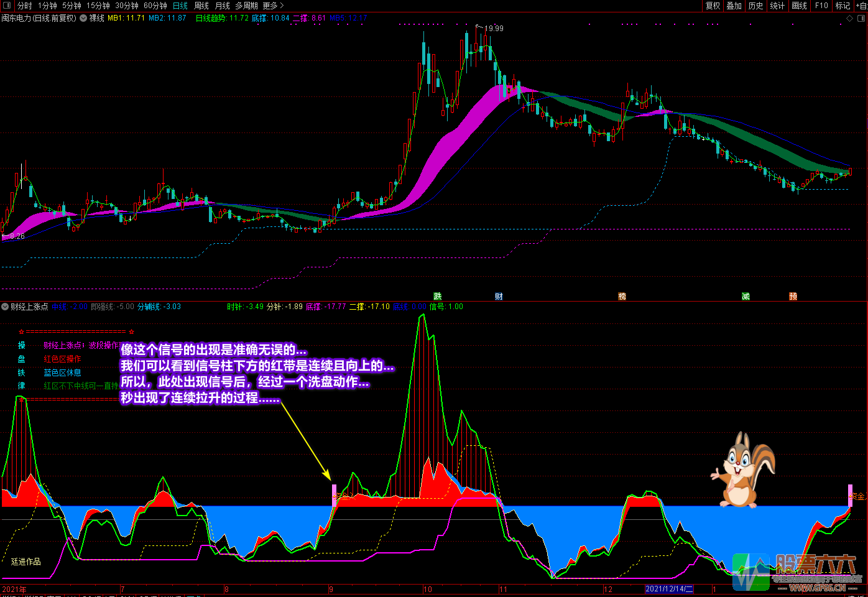Viewport: 868px width, 597px height.
Task: Click the highlighted 2021/12/14 date marker
Action: (x=669, y=589)
